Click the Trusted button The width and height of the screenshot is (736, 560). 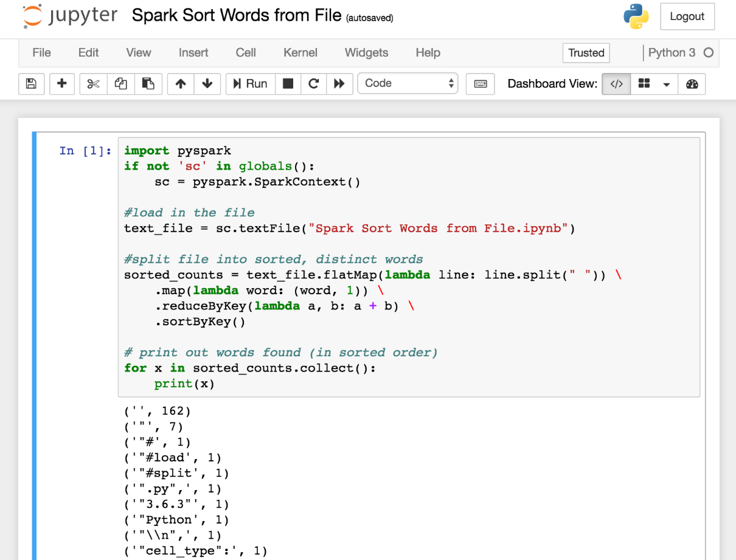(x=586, y=53)
